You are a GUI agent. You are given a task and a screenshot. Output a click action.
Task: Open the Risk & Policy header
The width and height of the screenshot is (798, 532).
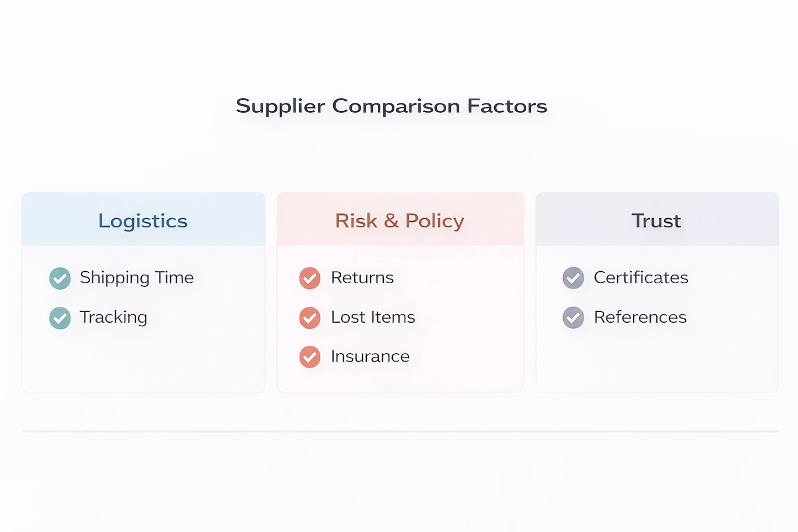tap(400, 221)
